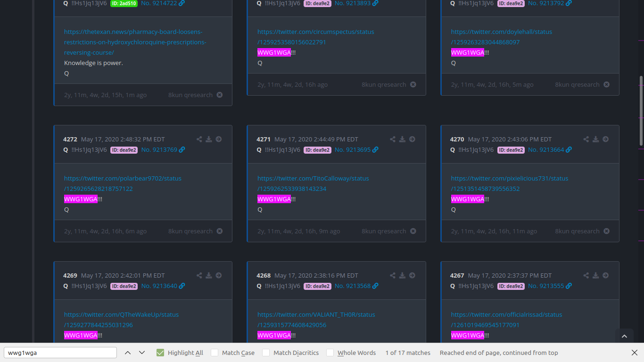The image size is (644, 362).
Task: Click arrow icon on post 4270
Action: point(605,139)
